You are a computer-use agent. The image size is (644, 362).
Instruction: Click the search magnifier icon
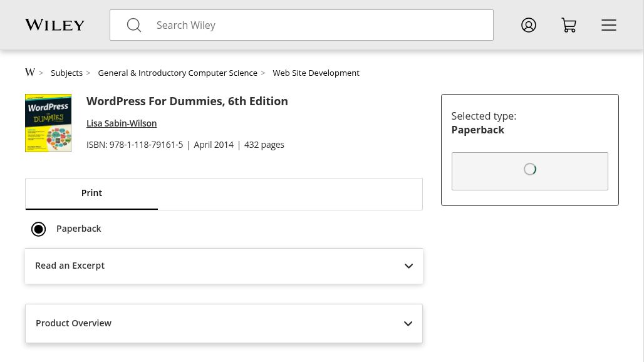pos(134,25)
